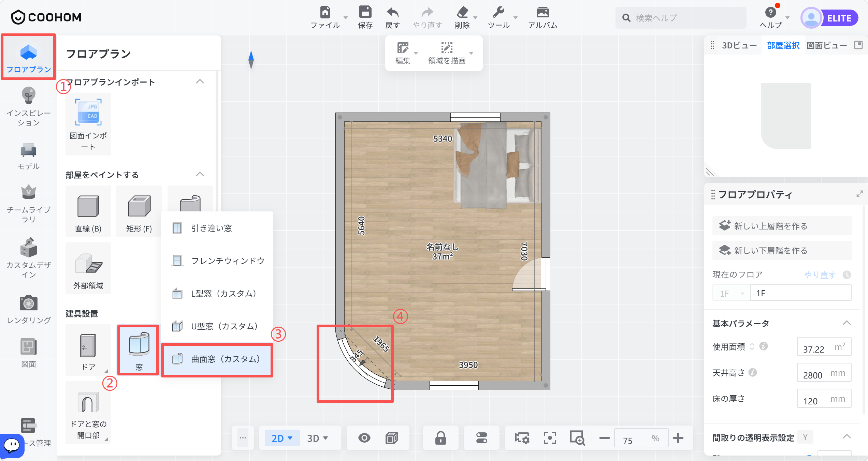Click the more options ellipsis button
Screen dimensions: 868x461
click(x=243, y=438)
